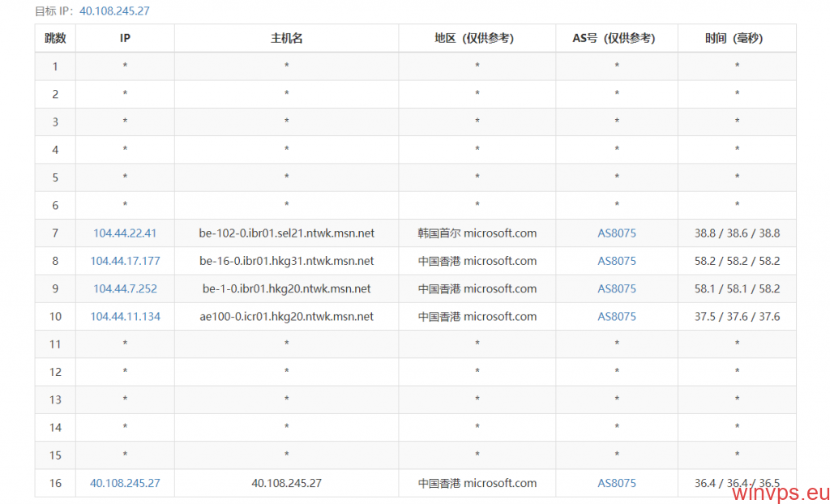Click the 韩国首尔 microsoft.com region cell
830x504 pixels.
pyautogui.click(x=477, y=233)
